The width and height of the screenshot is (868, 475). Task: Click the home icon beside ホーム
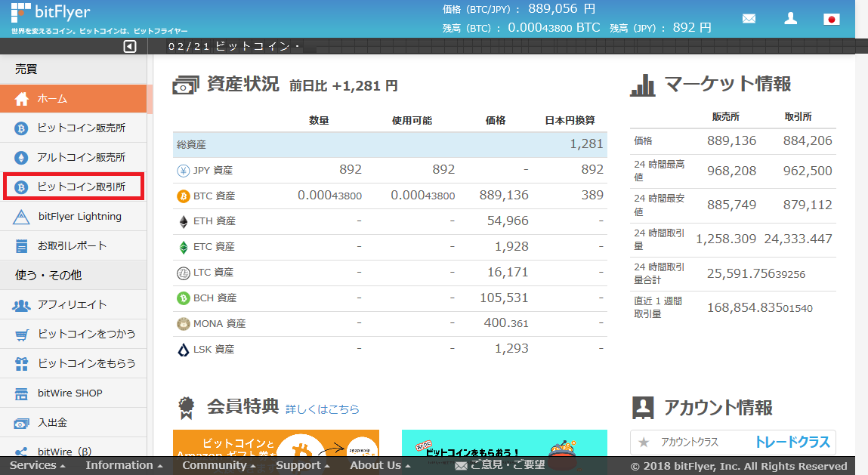click(22, 99)
